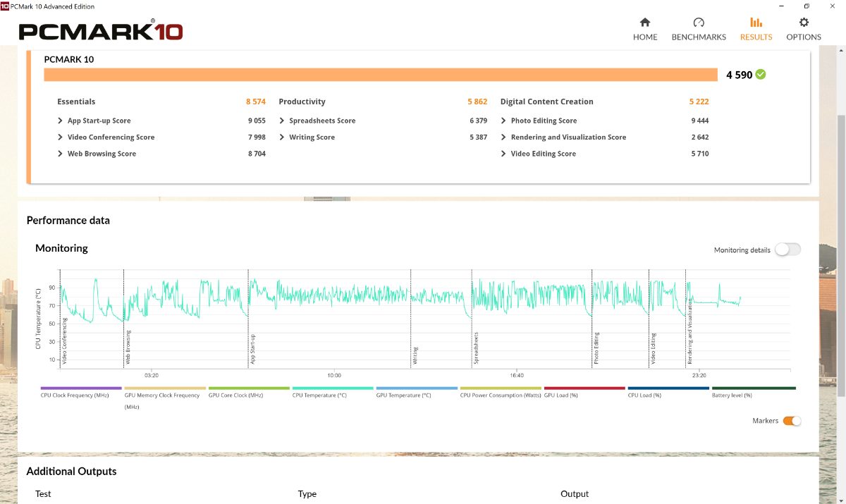Select the Results bar chart icon
The width and height of the screenshot is (846, 504).
click(x=756, y=23)
